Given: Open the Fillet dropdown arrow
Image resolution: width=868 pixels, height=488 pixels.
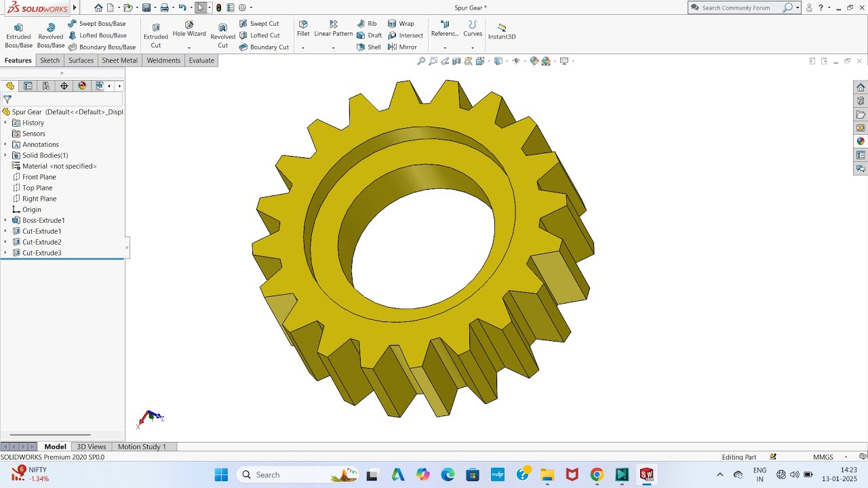Looking at the screenshot, I should coord(303,48).
